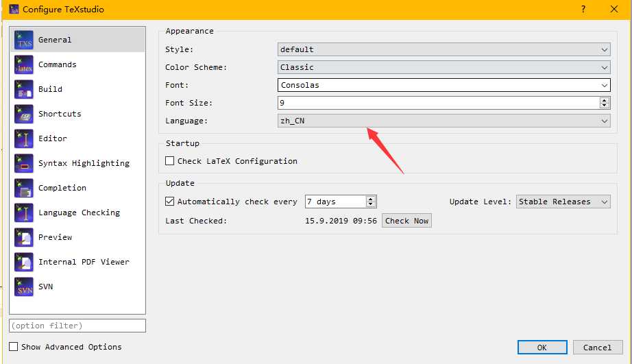Open the Shortcuts keyboard icon
This screenshot has height=364, width=632.
click(24, 114)
